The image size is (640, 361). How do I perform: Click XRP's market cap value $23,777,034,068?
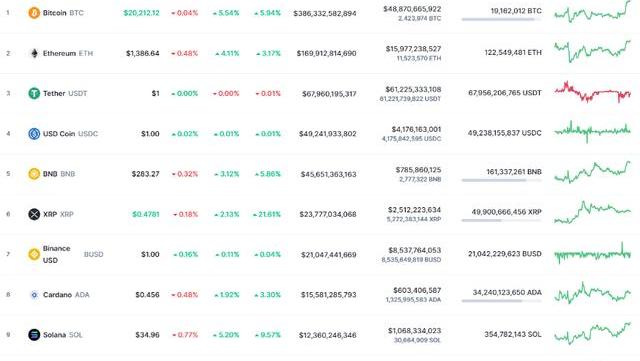(328, 214)
